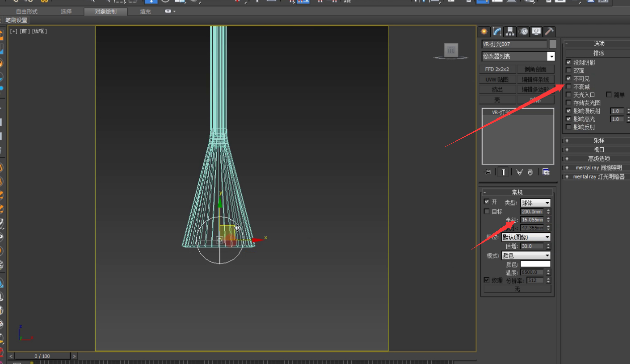The height and width of the screenshot is (364, 630).
Task: Uncheck the 不可见 (Invisible) checkbox
Action: pos(569,79)
